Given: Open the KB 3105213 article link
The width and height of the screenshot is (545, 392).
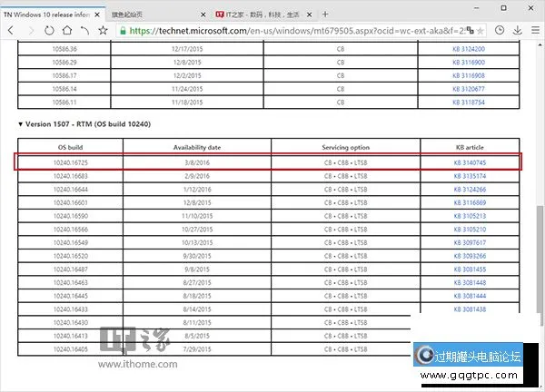Looking at the screenshot, I should [470, 216].
